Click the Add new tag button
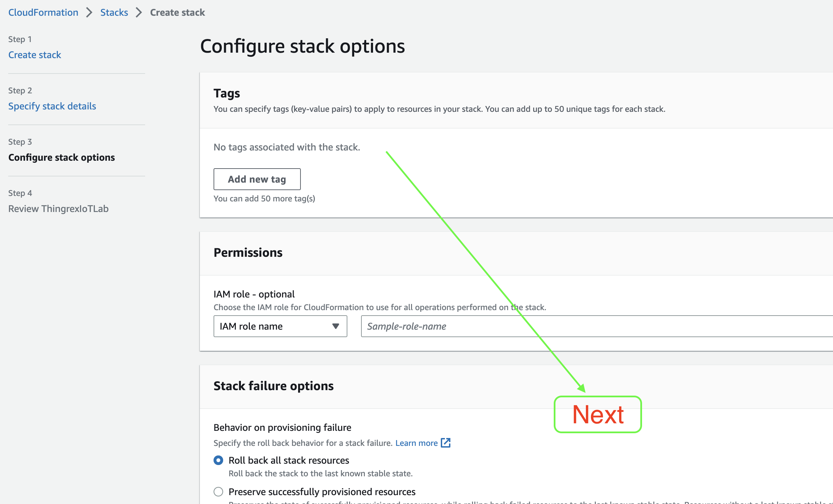Image resolution: width=833 pixels, height=504 pixels. point(257,179)
